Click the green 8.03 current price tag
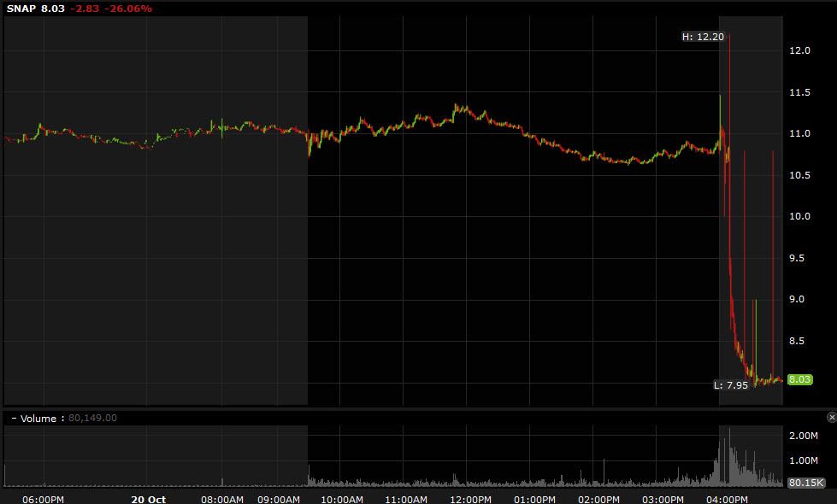837x504 pixels. [x=799, y=379]
